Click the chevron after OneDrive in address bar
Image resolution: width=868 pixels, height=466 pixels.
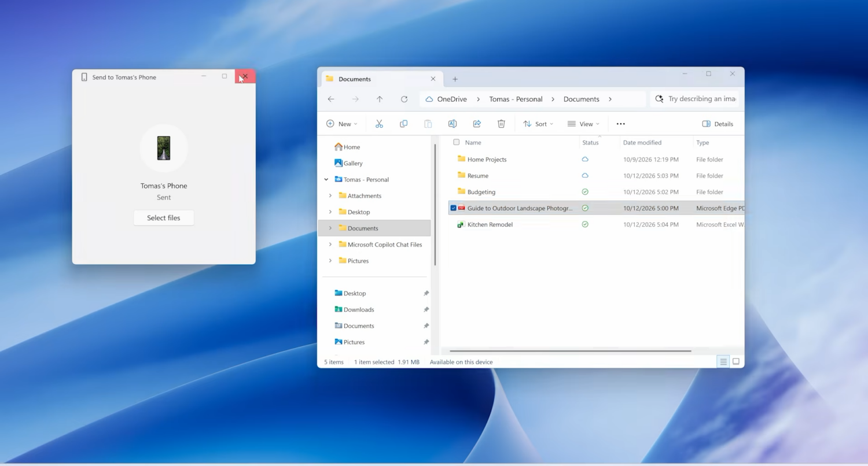click(x=478, y=99)
